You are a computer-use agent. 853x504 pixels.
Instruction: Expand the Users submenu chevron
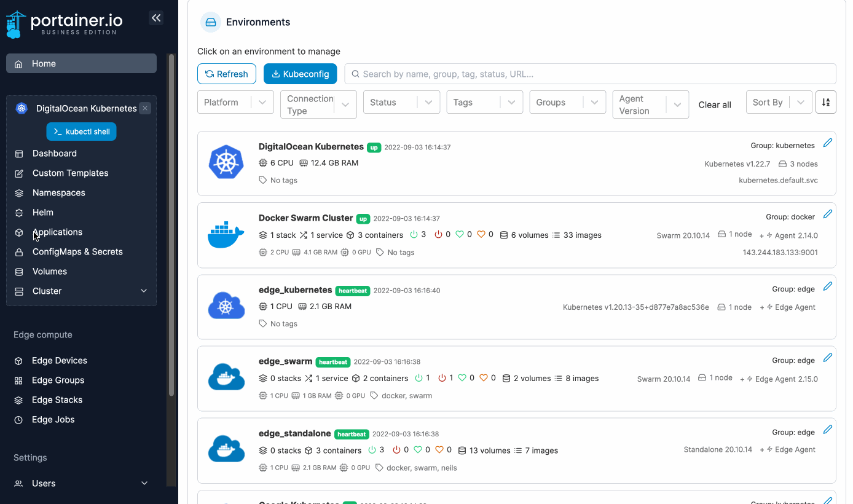point(144,484)
